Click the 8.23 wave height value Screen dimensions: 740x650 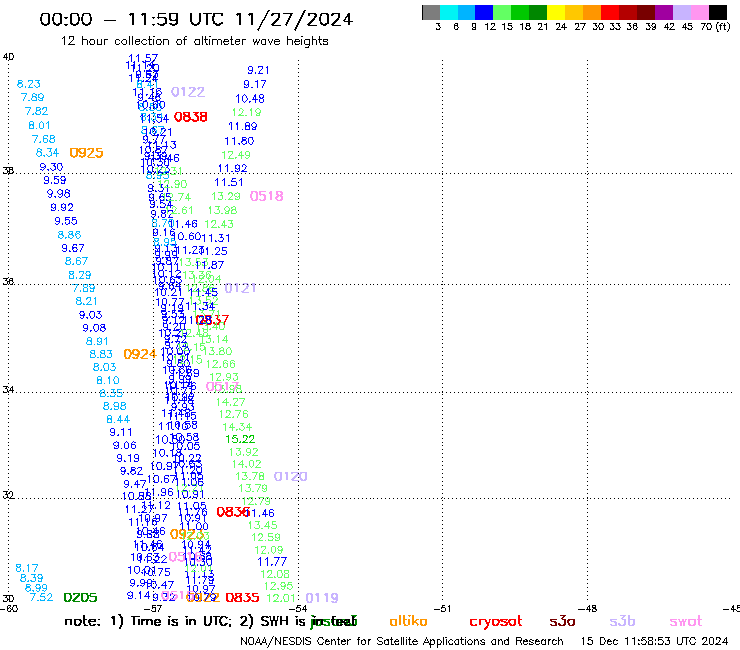[29, 84]
